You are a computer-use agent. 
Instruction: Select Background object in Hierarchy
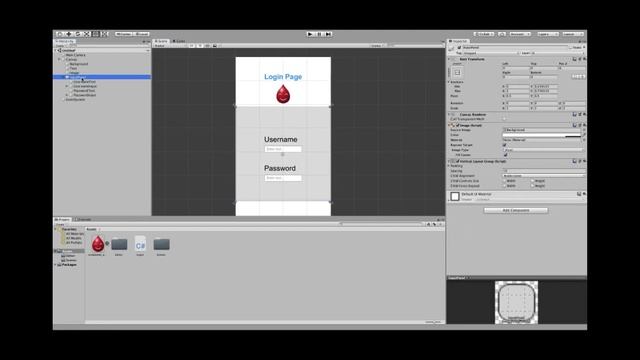coord(79,64)
